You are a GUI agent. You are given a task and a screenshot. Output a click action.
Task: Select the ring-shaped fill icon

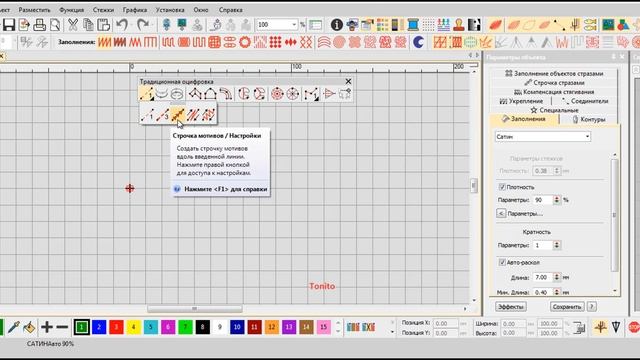(244, 42)
